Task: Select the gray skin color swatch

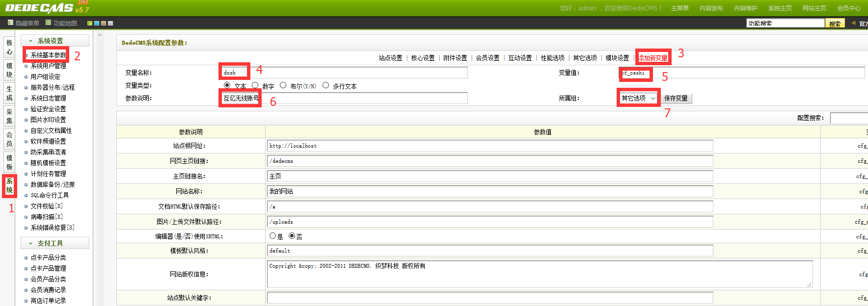Action: [110, 23]
